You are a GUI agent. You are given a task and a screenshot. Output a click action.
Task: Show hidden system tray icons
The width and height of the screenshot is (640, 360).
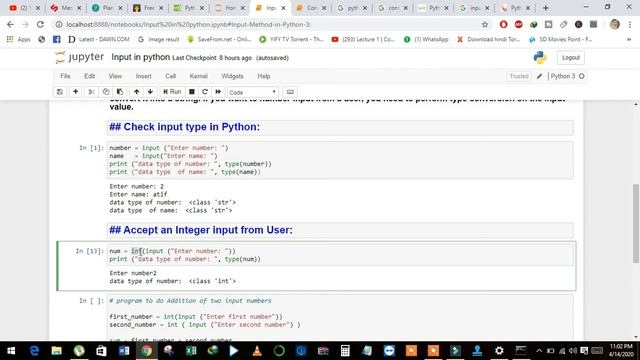pos(539,351)
